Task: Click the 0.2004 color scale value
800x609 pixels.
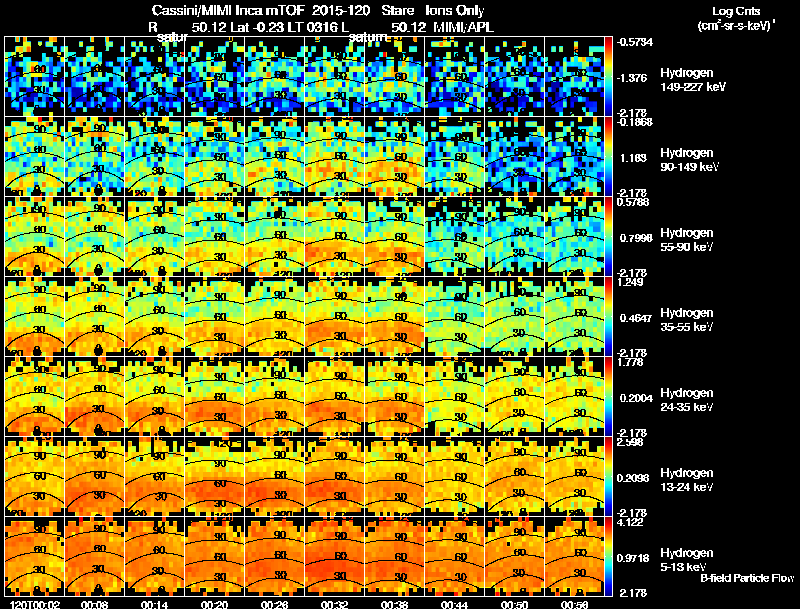Action: 636,398
